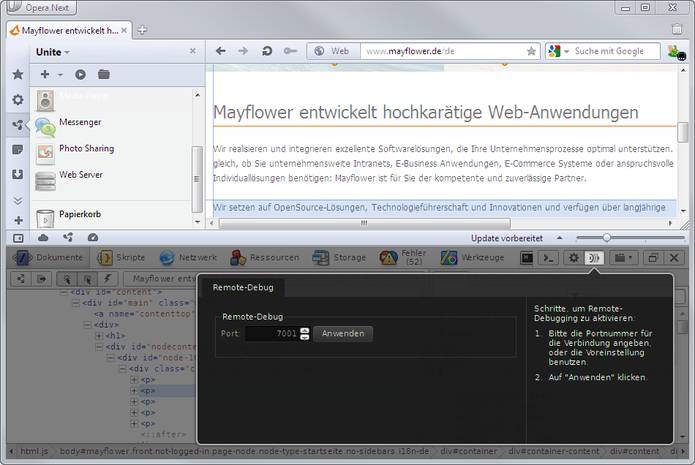Open the Downloads panel icon in sidebar
The image size is (695, 465).
click(x=18, y=174)
